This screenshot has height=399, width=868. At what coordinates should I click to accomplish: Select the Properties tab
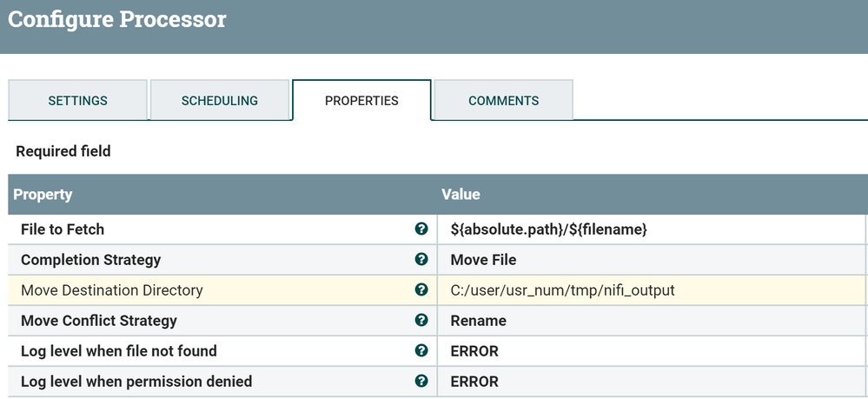coord(361,101)
